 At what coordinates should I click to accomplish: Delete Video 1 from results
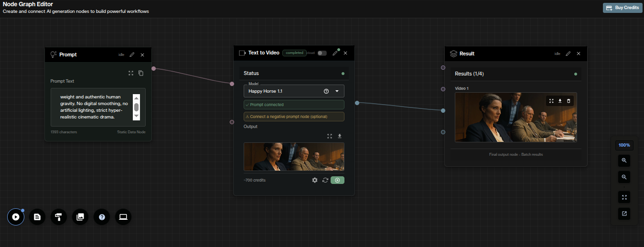click(569, 101)
